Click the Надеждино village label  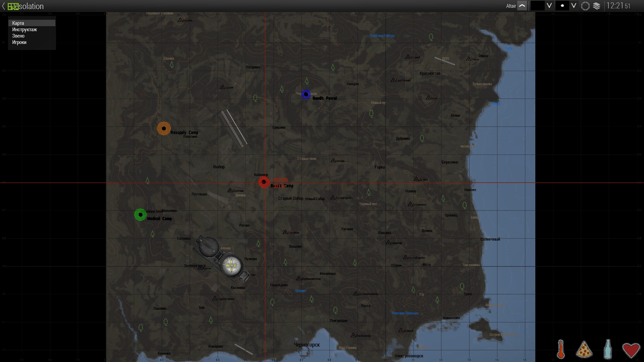click(x=279, y=285)
